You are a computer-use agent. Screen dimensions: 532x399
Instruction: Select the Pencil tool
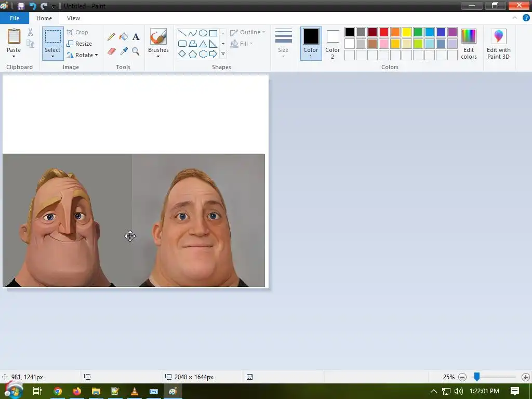point(111,37)
